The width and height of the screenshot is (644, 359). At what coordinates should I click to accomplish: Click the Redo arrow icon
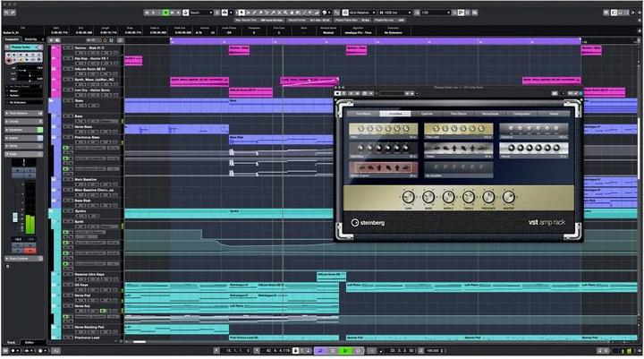[13, 13]
